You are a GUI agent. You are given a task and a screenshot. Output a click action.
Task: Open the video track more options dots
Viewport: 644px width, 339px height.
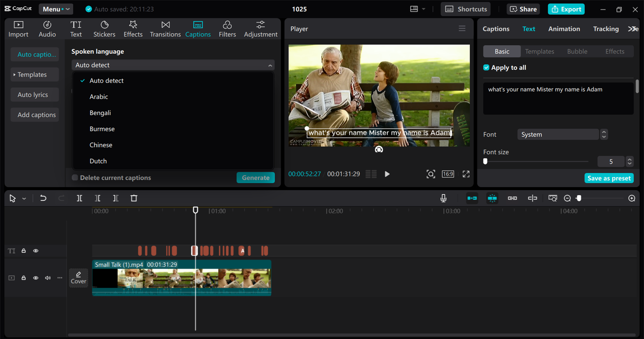click(x=60, y=278)
